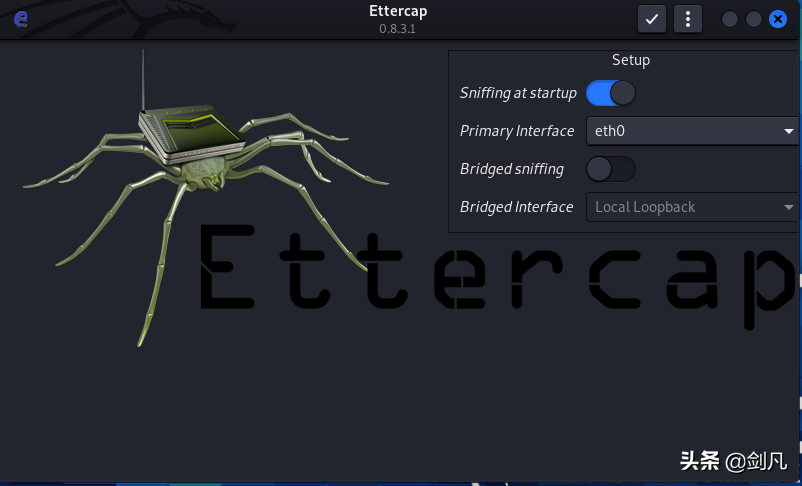Screen dimensions: 802x486
Task: Click the spider router logo image
Action: pyautogui.click(x=206, y=198)
